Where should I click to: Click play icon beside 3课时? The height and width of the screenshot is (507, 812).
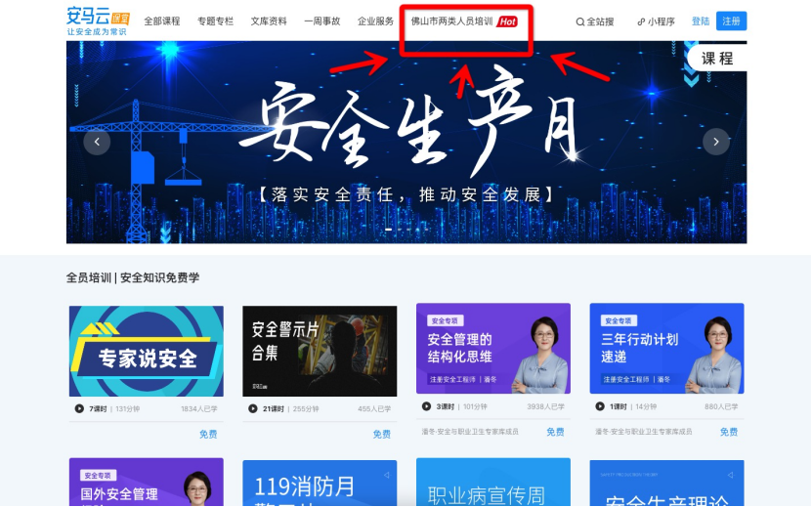(426, 406)
